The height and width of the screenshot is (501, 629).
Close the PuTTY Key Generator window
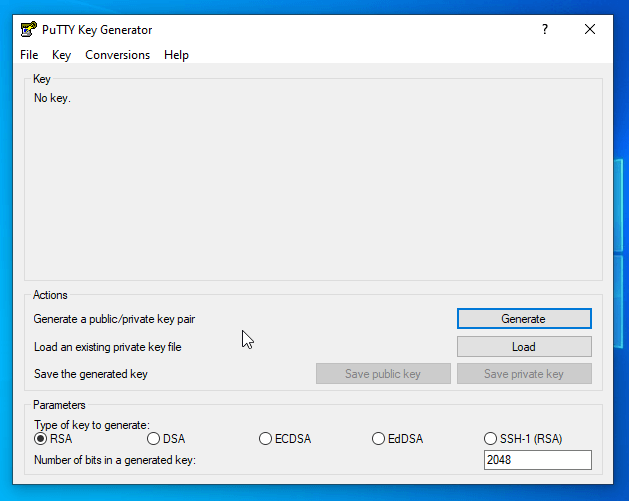(590, 29)
